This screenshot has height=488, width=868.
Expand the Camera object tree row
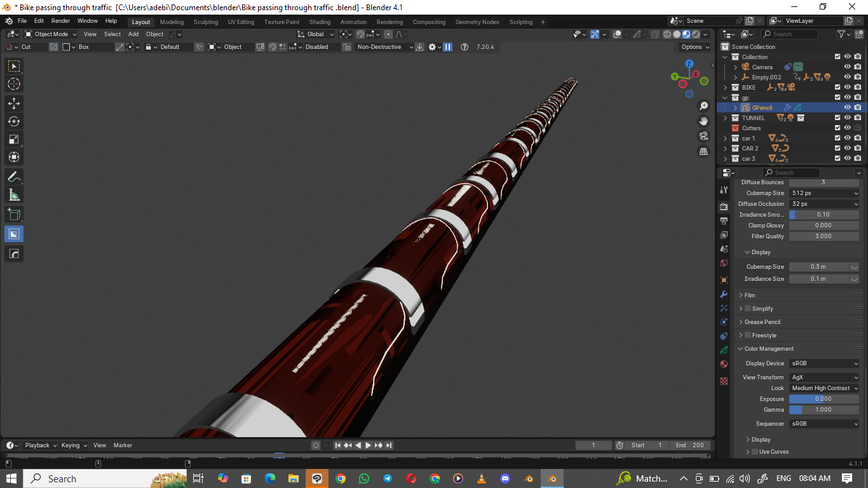(x=736, y=67)
